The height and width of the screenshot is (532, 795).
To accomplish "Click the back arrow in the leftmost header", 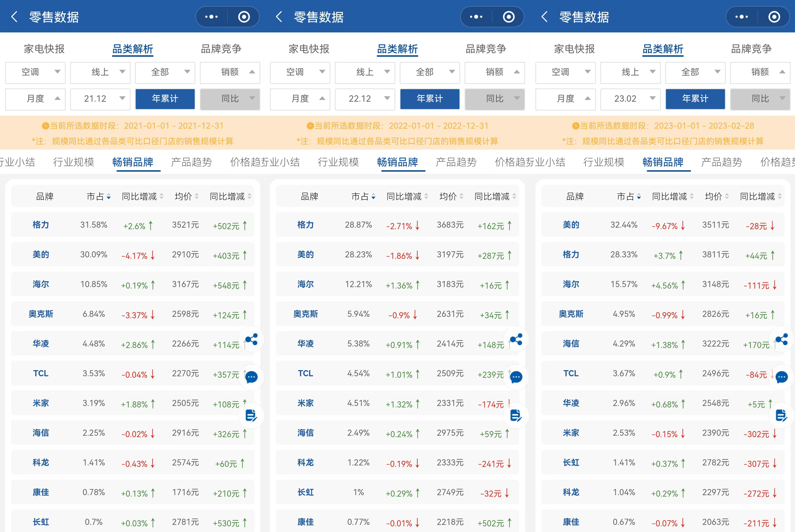I will [x=14, y=17].
